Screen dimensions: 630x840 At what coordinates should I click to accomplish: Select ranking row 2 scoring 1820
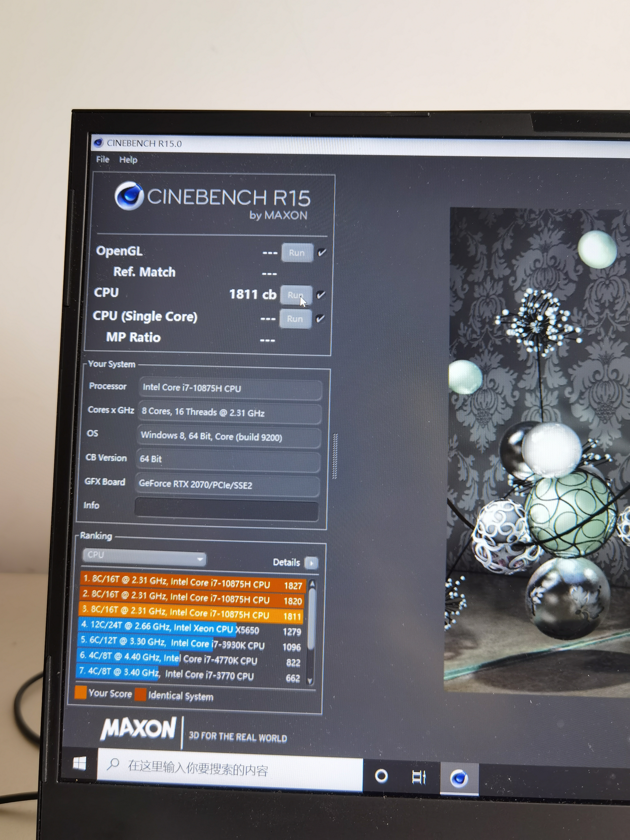coord(192,597)
